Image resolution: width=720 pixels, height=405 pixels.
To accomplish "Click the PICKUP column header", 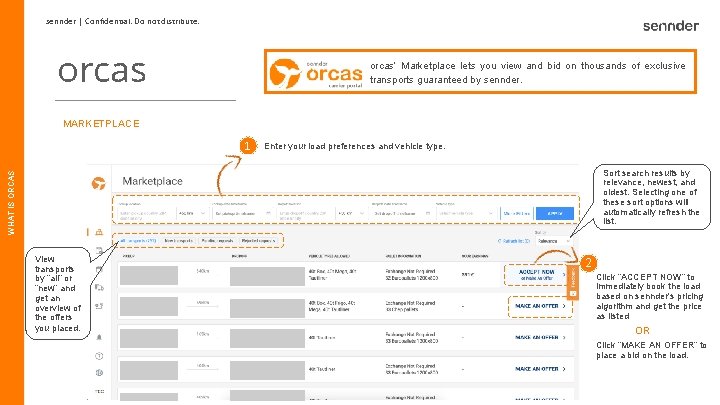I will click(129, 256).
